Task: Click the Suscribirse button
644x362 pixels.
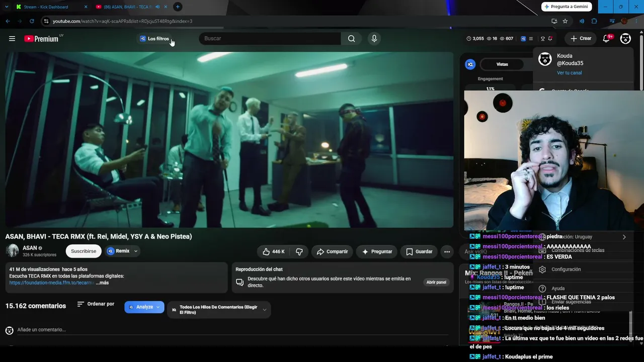Action: (x=84, y=251)
